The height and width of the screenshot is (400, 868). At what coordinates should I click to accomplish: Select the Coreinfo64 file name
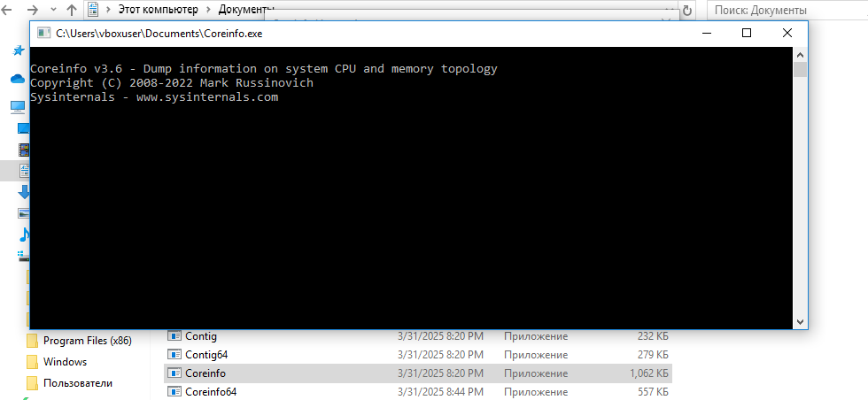click(x=211, y=392)
